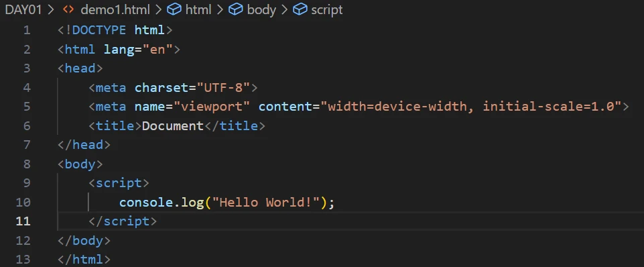
Task: Click line number 13 in the gutter
Action: pyautogui.click(x=23, y=260)
